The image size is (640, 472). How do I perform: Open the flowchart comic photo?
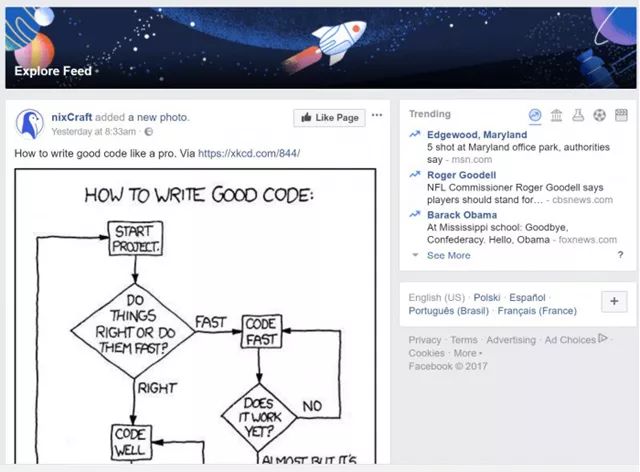point(195,316)
